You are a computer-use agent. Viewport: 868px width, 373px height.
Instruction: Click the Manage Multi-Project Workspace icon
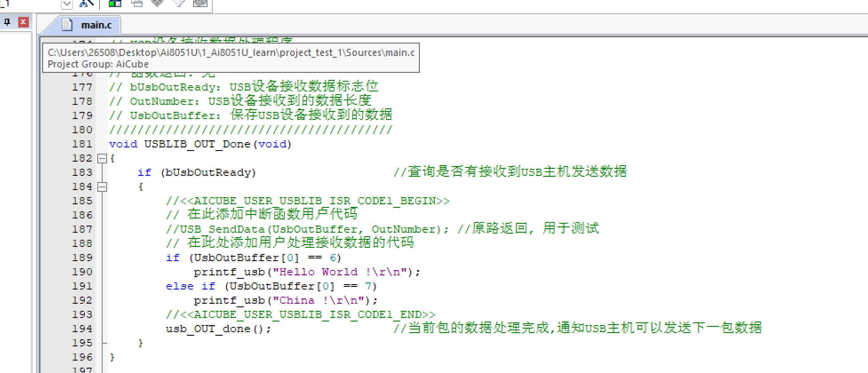(x=137, y=4)
